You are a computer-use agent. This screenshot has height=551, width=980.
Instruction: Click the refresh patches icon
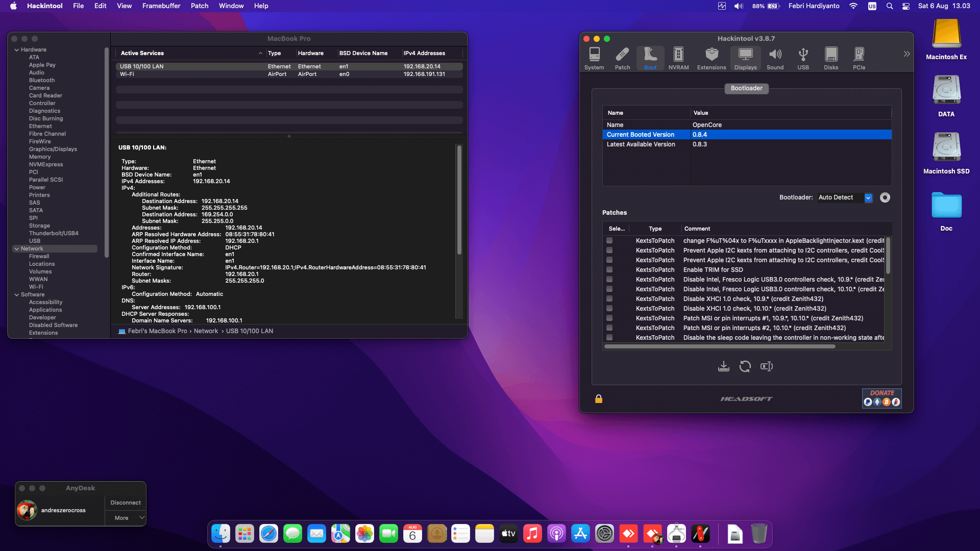(x=745, y=366)
